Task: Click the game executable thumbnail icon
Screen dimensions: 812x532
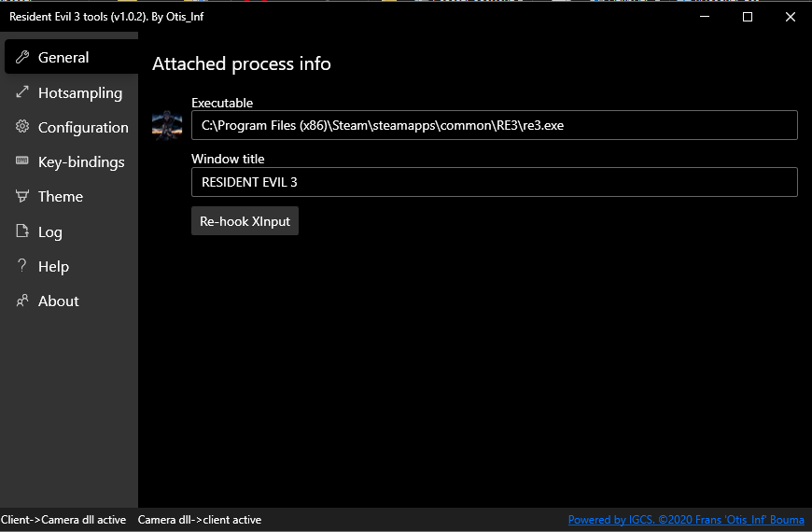Action: (x=167, y=125)
